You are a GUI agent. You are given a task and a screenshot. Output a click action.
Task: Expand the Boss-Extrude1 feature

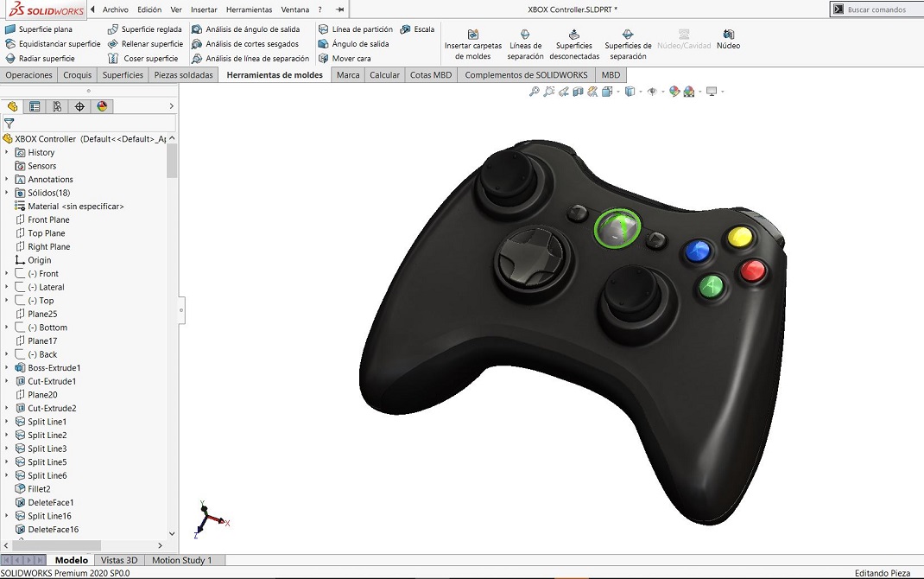tap(7, 368)
